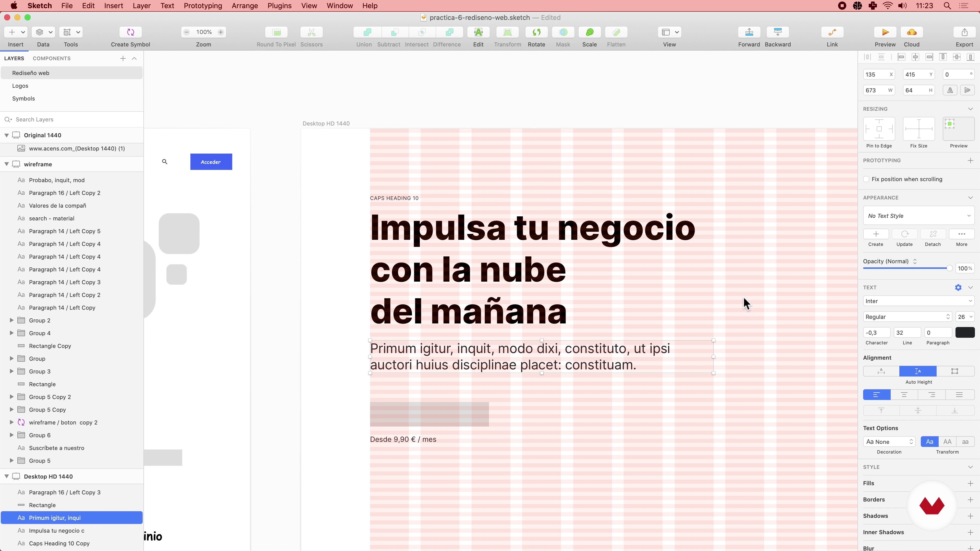Add a Prototyping link with plus
Viewport: 980px width, 551px height.
point(970,160)
